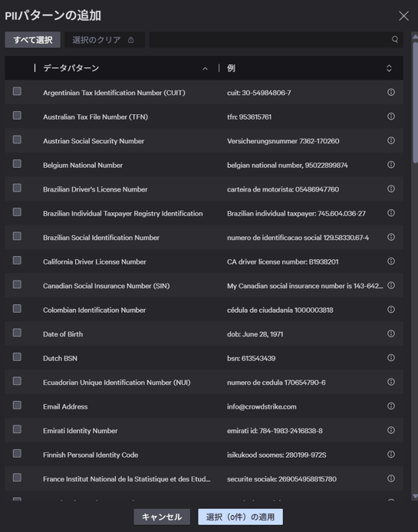Check Australian Tax File Number (TFN)

point(17,115)
